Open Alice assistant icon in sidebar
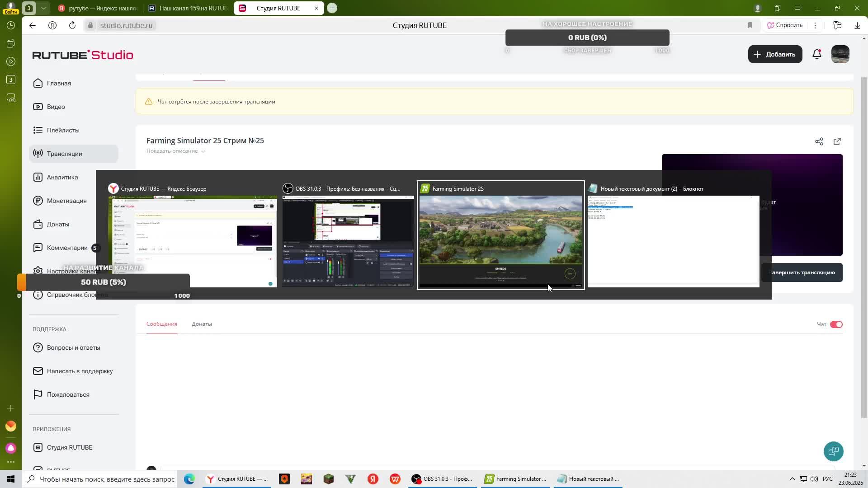 point(11,448)
